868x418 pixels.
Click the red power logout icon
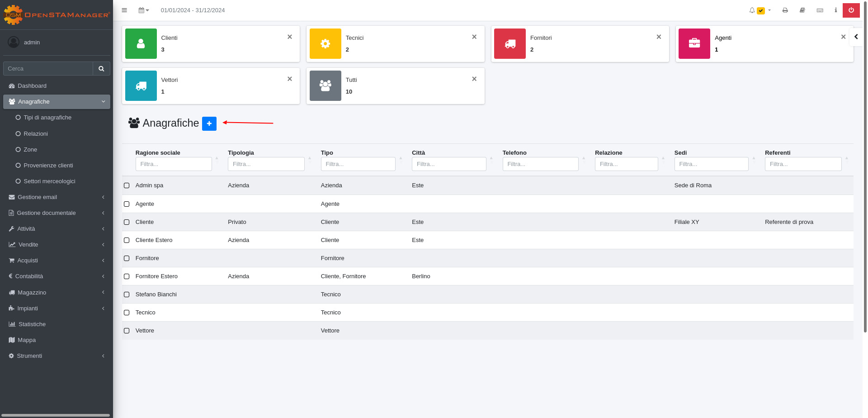(x=851, y=10)
